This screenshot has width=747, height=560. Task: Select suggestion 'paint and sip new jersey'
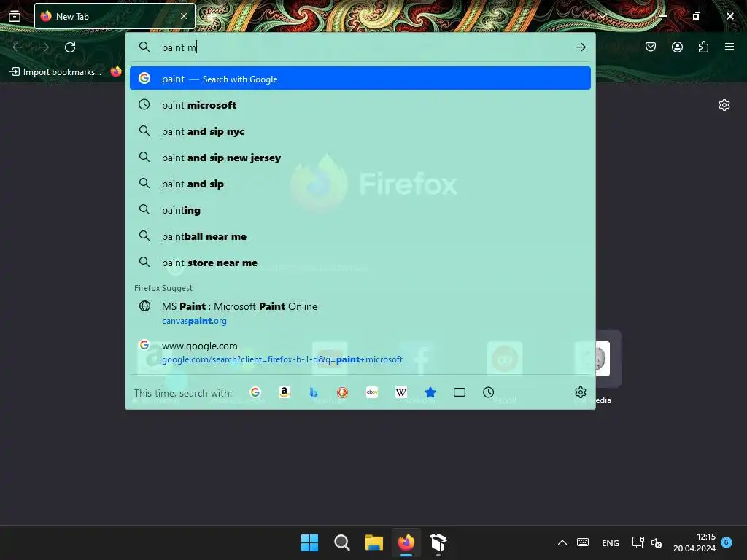360,157
